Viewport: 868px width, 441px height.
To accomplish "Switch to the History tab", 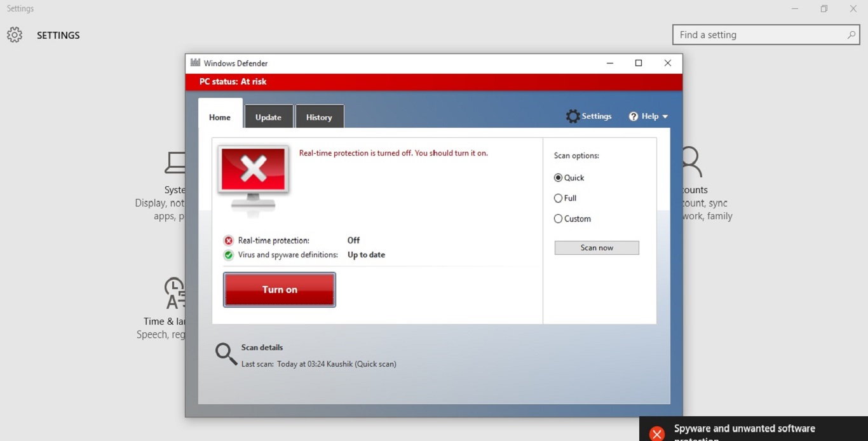I will pos(319,117).
